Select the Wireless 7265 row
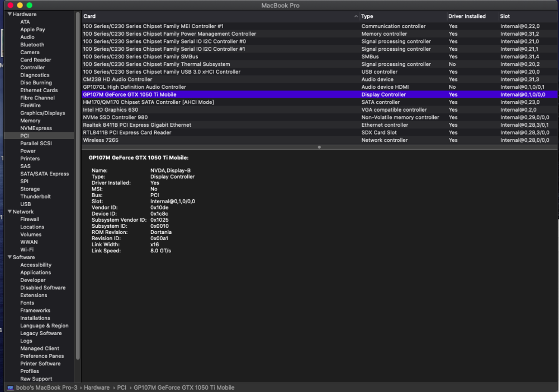Screen dimensions: 559x392 (319, 140)
